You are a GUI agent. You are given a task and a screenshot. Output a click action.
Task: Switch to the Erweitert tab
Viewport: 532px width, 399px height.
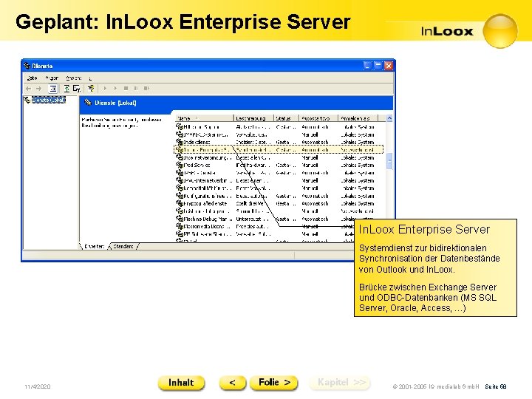tap(95, 246)
